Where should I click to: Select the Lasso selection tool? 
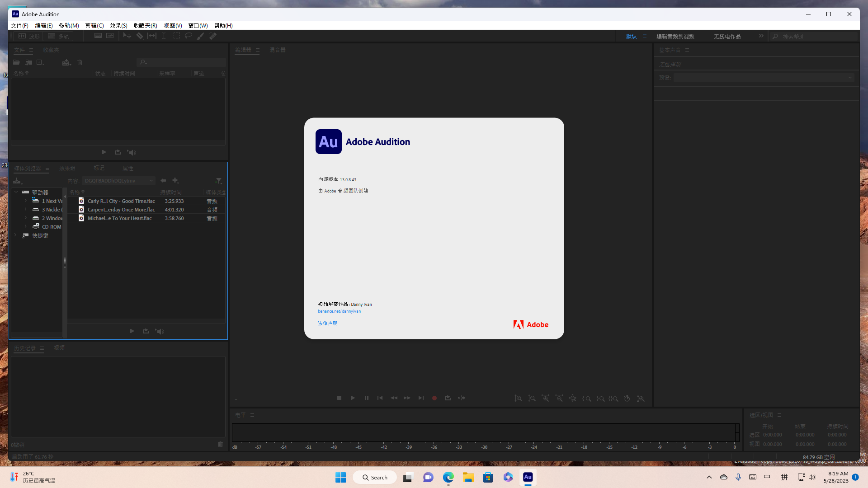(x=189, y=36)
